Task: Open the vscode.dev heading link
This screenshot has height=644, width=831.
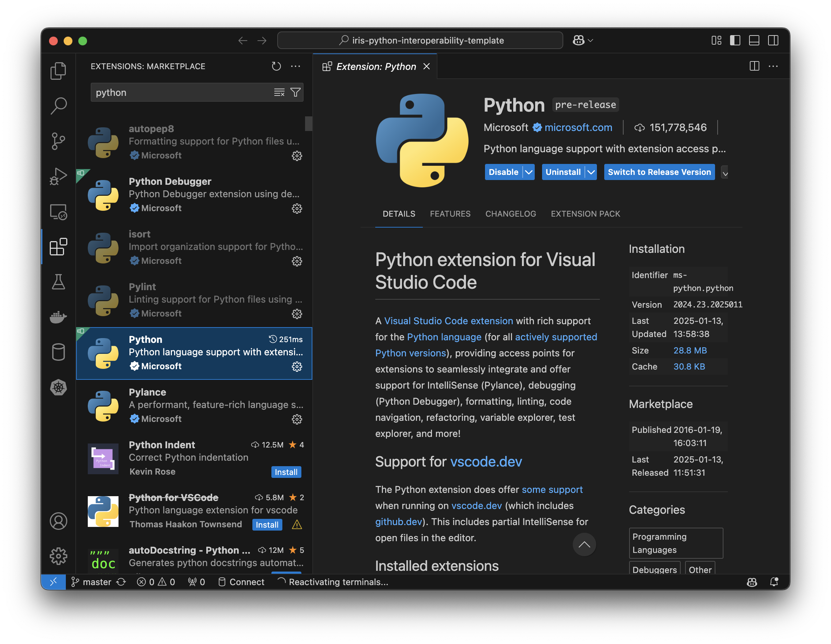Action: coord(486,462)
